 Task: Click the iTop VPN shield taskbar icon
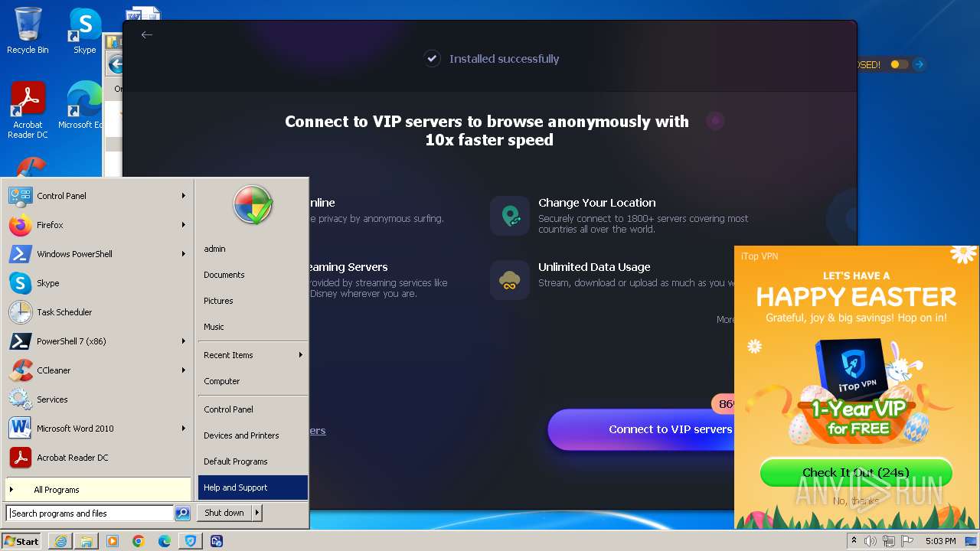(x=191, y=541)
